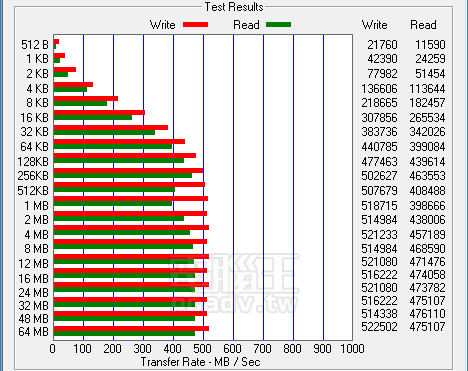468x371 pixels.
Task: Select the '64 MB' row label
Action: (34, 332)
